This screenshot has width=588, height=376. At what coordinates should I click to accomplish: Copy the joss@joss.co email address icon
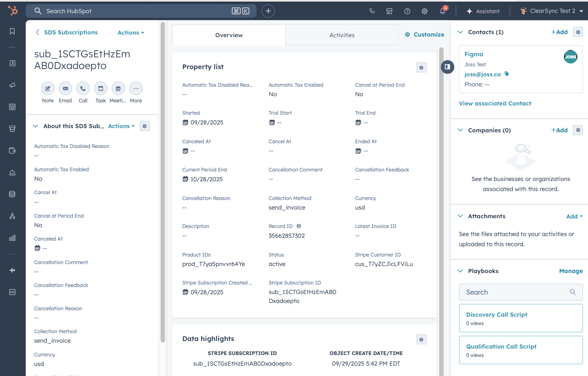click(507, 74)
